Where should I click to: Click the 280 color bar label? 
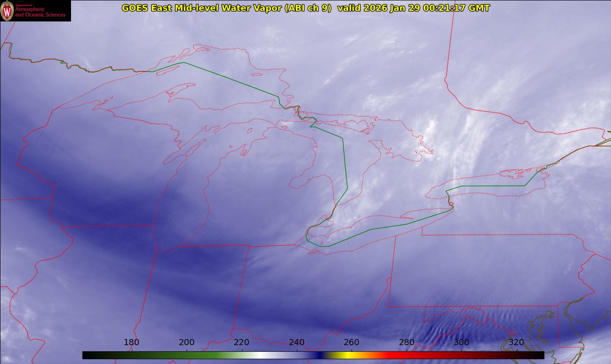click(407, 343)
